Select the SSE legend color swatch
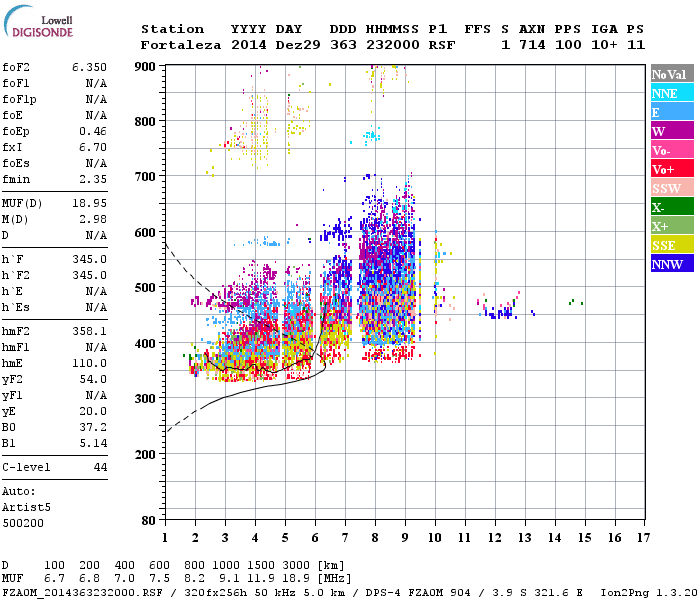This screenshot has width=700, height=600. pyautogui.click(x=672, y=245)
